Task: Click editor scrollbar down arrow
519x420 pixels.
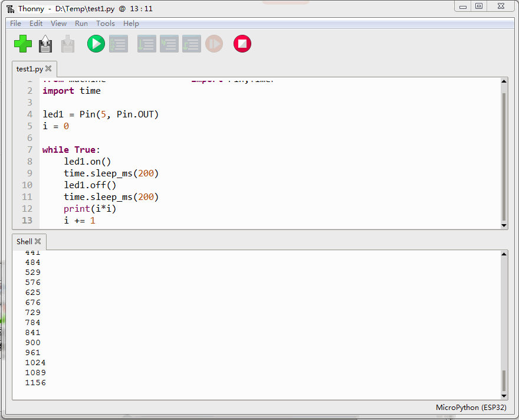Action: click(x=504, y=225)
